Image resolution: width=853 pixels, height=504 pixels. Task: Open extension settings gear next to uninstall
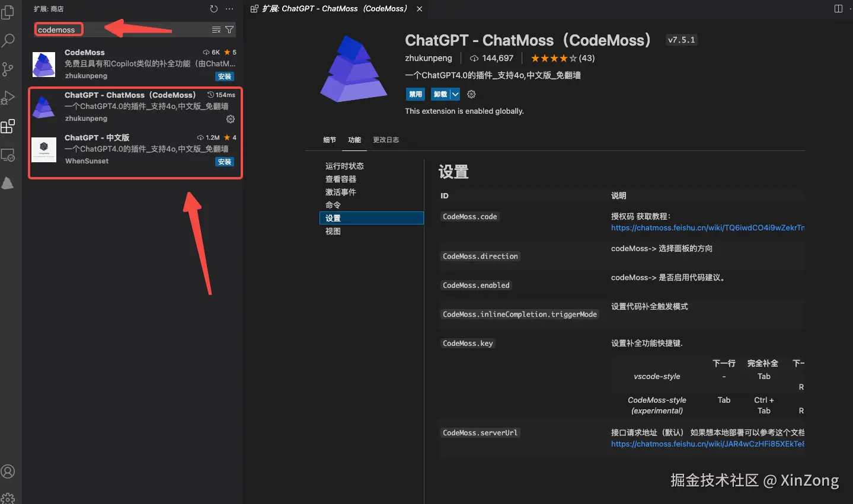coord(471,94)
